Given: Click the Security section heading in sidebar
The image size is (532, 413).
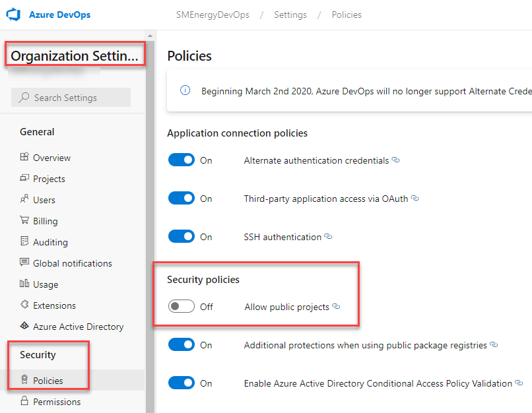Looking at the screenshot, I should click(38, 354).
